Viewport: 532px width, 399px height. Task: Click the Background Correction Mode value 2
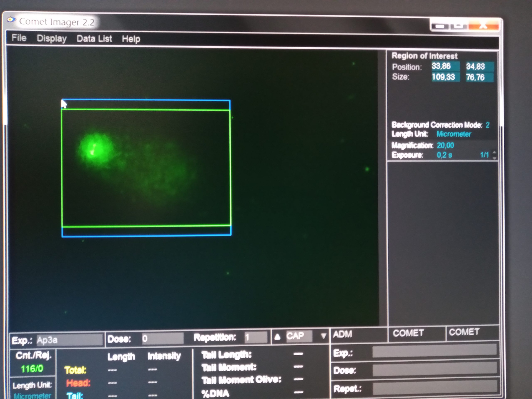[x=487, y=125]
